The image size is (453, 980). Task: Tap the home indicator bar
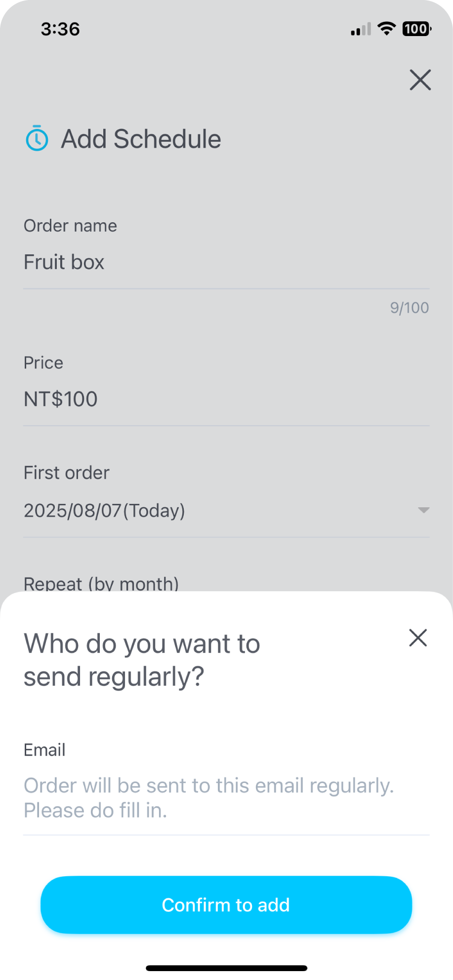click(x=226, y=968)
